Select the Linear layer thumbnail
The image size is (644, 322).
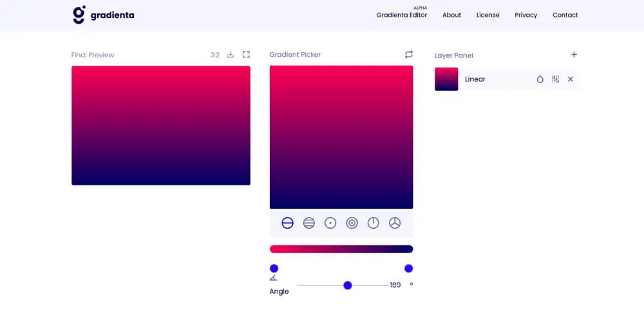click(x=446, y=79)
